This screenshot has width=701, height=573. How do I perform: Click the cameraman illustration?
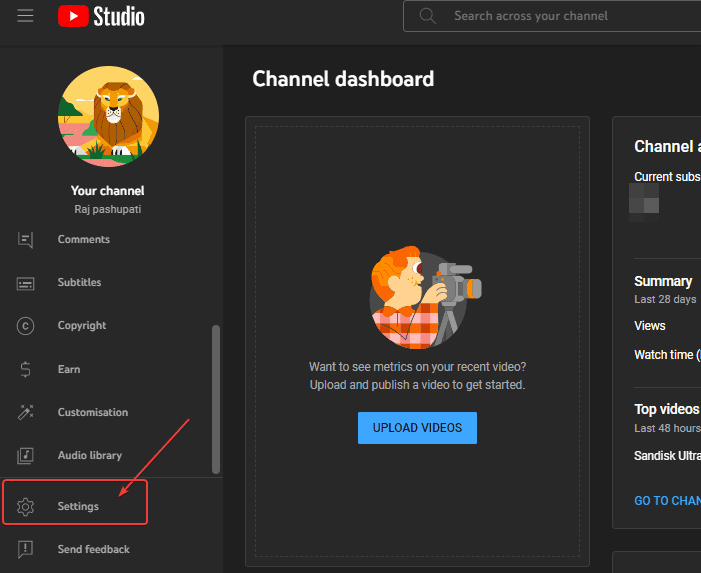tap(426, 298)
